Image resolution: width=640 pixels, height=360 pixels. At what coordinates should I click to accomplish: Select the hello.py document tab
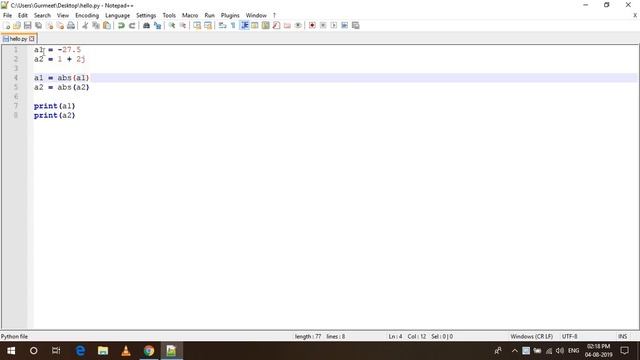[x=18, y=39]
